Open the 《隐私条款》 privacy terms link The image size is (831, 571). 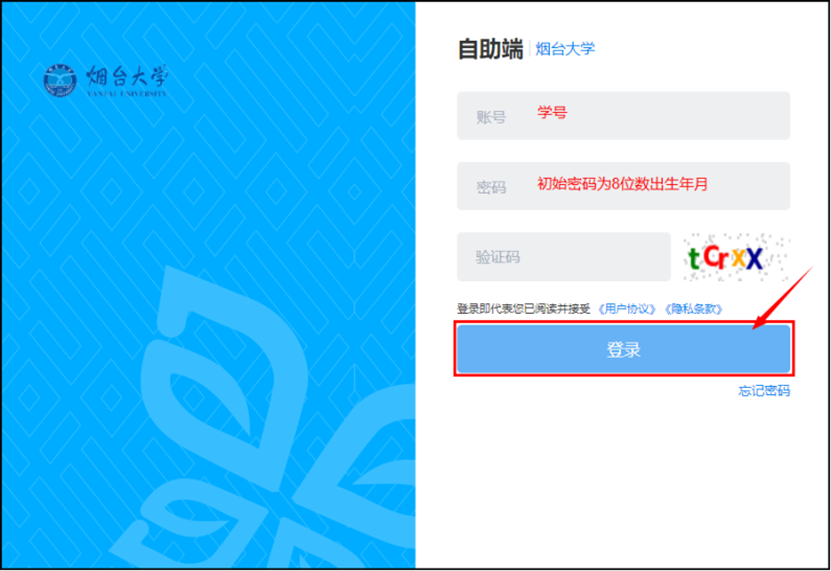[692, 309]
